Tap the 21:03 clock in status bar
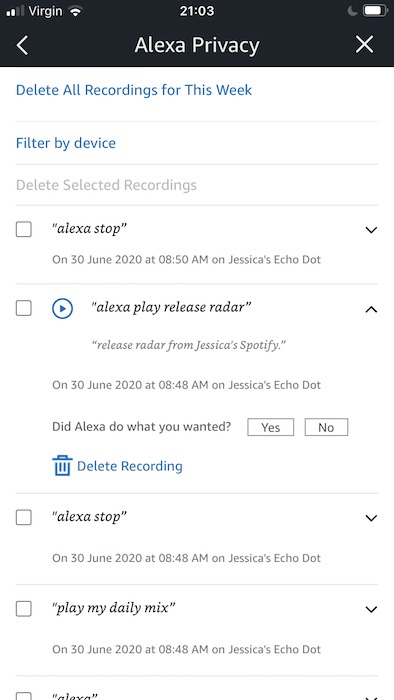Screen dimensions: 394x700 click(x=196, y=11)
